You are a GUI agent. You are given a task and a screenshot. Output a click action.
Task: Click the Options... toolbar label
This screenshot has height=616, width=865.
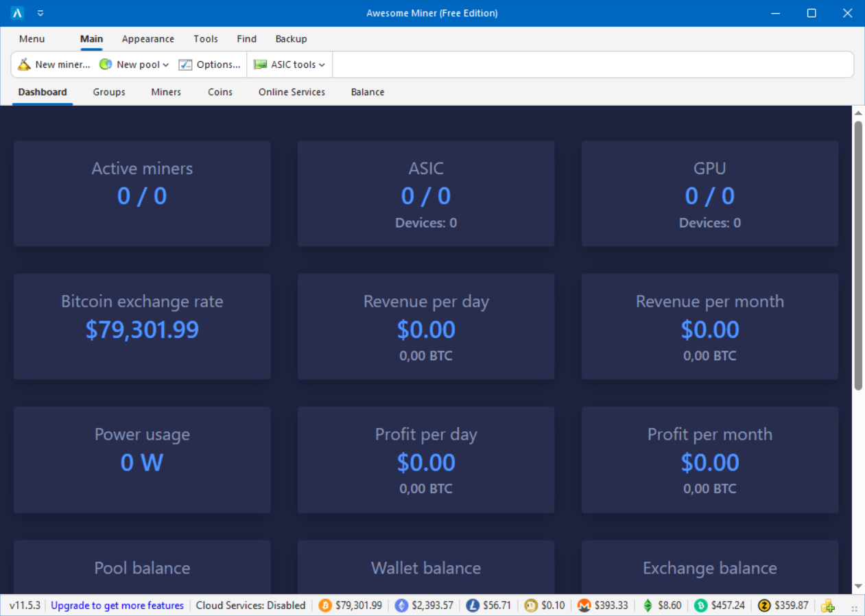click(218, 64)
